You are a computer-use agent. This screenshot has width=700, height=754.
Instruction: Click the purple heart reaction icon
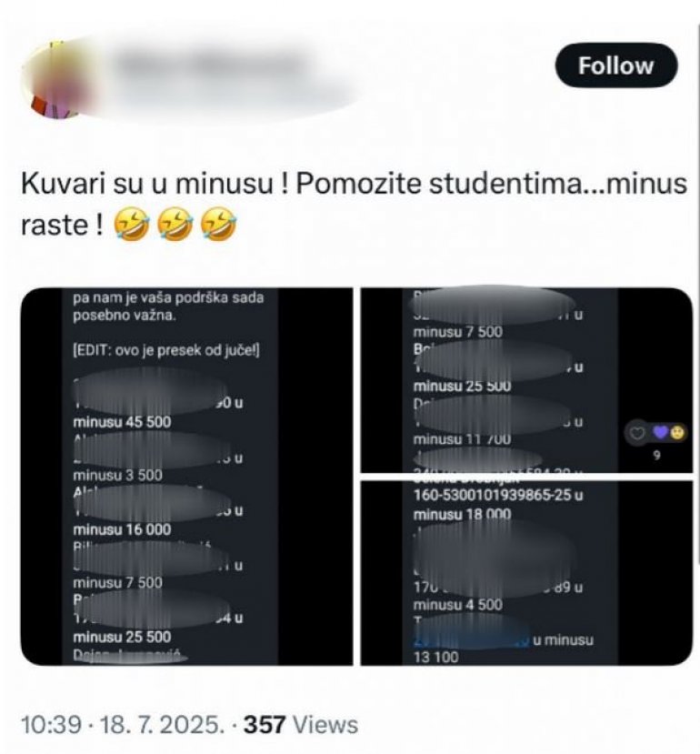tap(661, 433)
